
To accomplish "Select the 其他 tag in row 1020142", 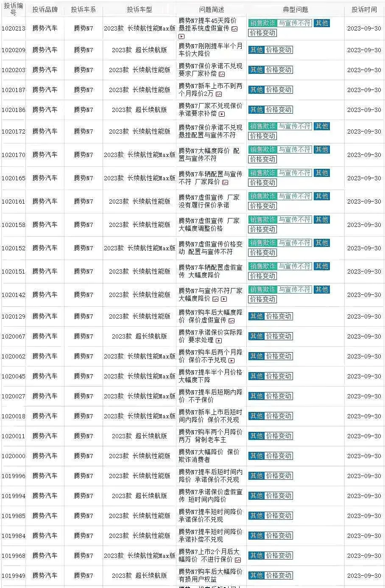I will point(322,290).
